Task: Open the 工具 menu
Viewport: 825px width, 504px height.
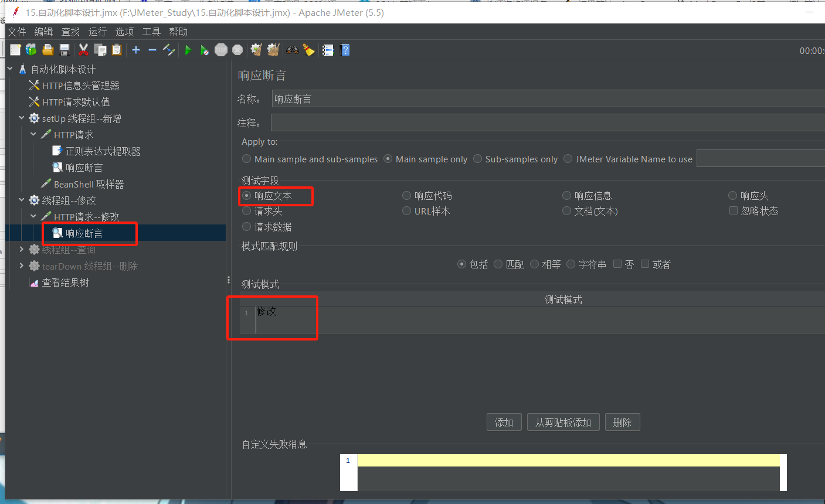Action: tap(151, 32)
